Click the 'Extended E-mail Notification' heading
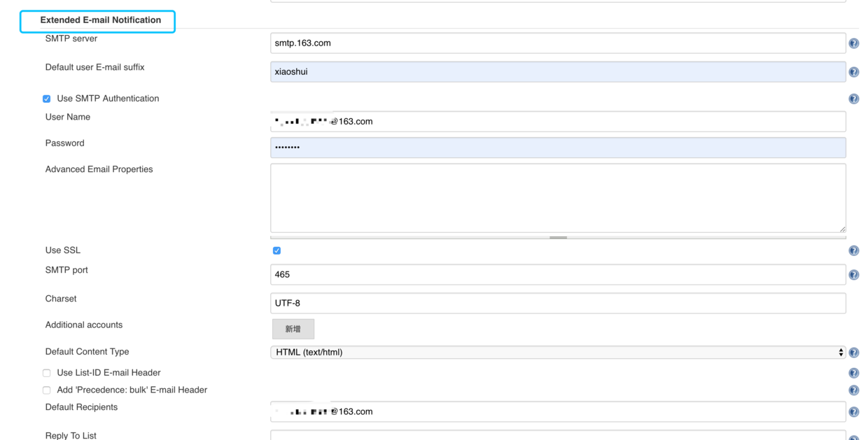This screenshot has height=440, width=868. click(100, 20)
